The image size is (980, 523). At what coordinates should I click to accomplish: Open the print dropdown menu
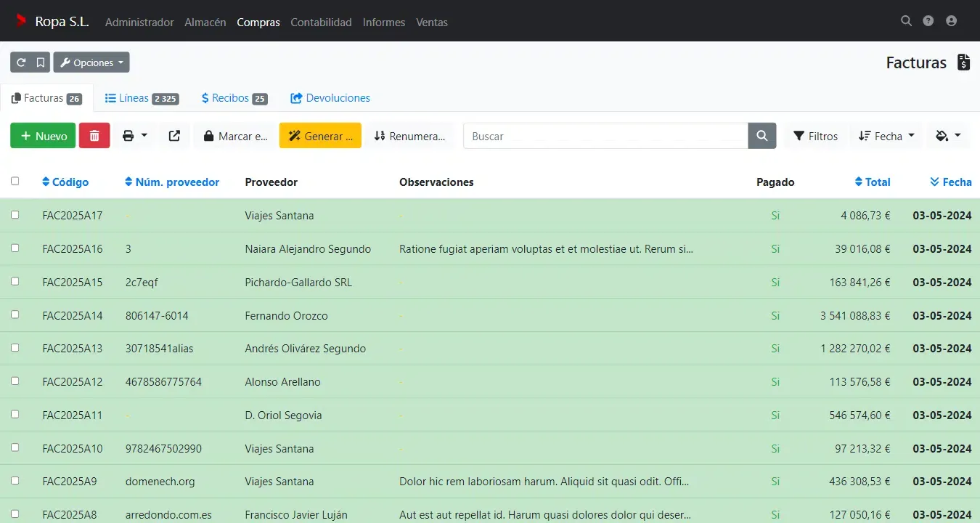pyautogui.click(x=134, y=136)
